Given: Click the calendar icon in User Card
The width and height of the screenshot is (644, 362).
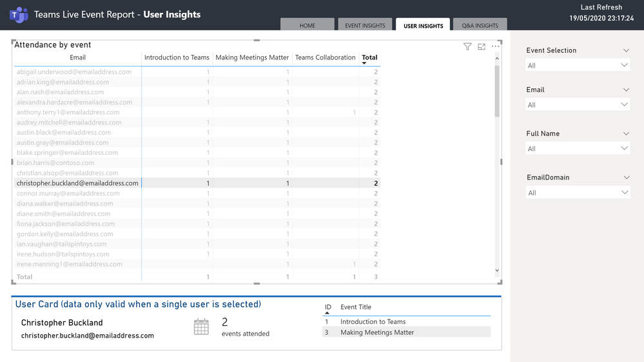Looking at the screenshot, I should (201, 327).
